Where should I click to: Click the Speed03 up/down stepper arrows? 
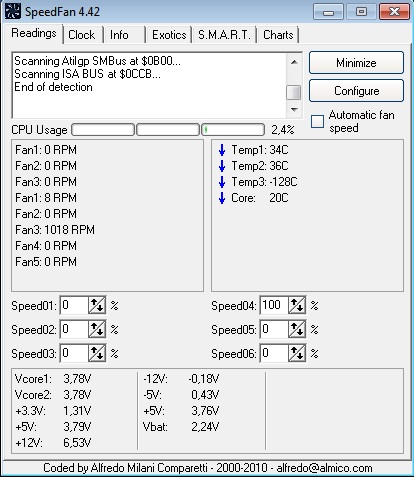pyautogui.click(x=97, y=353)
